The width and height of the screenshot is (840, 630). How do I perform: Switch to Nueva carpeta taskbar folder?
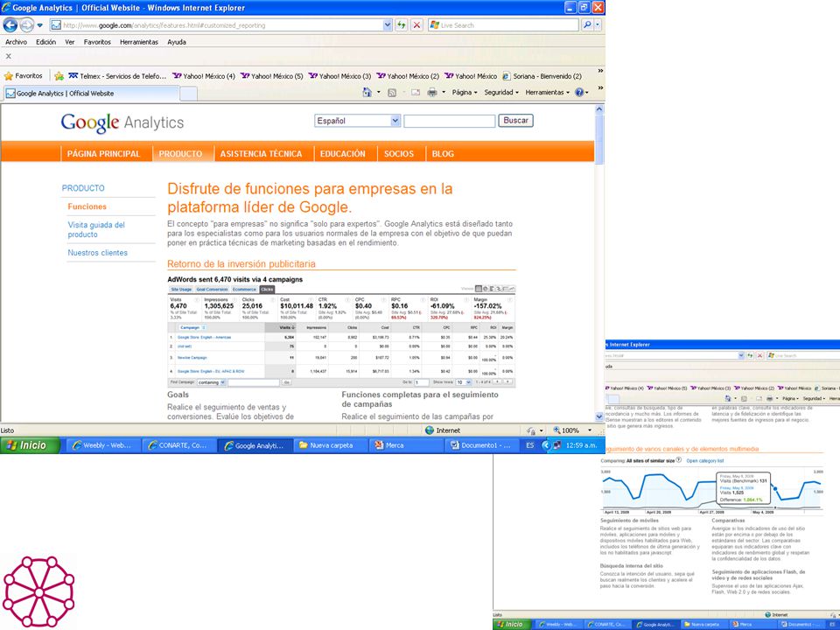331,445
